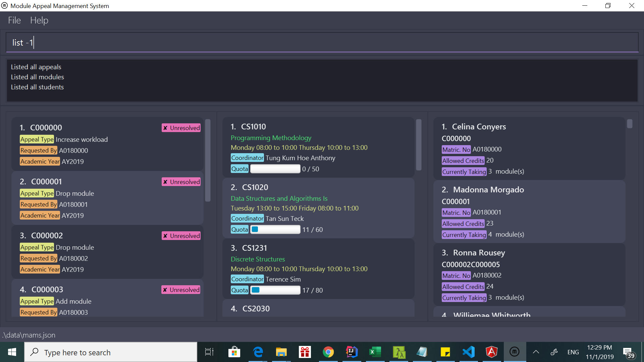This screenshot has width=644, height=362.
Task: Click the CS1010 quota progress bar
Action: [275, 169]
